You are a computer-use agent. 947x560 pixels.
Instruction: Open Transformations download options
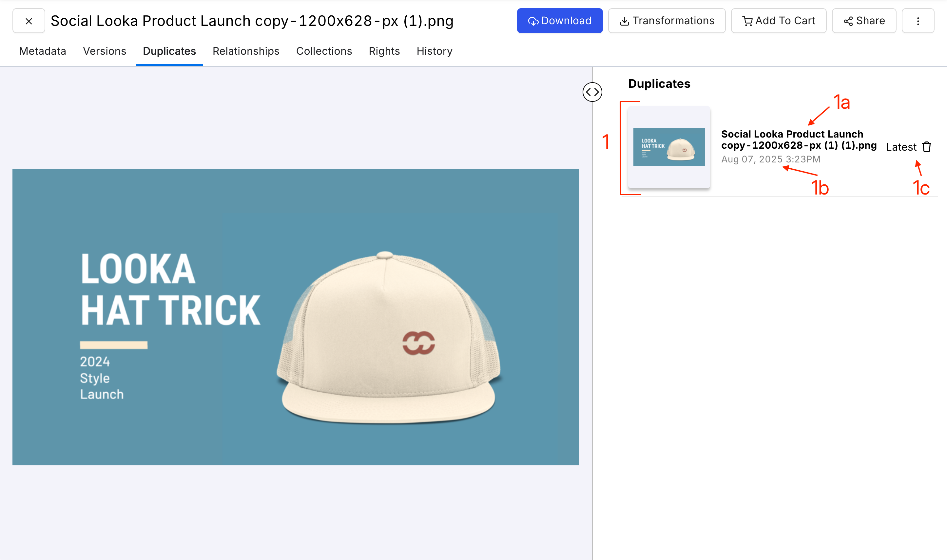click(x=667, y=21)
